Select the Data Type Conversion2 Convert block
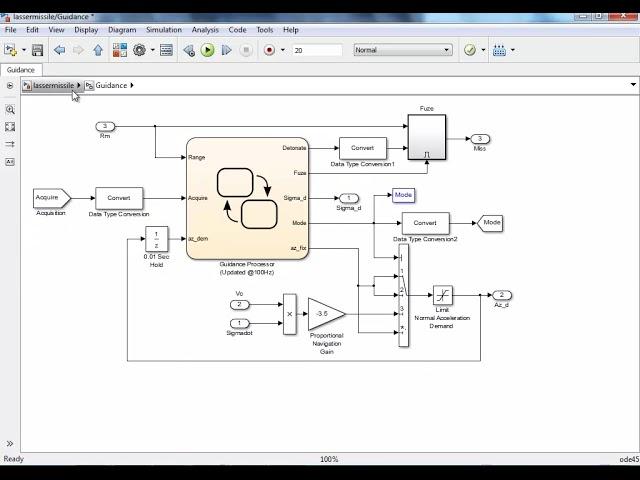Screen dimensions: 640x480 pos(425,223)
